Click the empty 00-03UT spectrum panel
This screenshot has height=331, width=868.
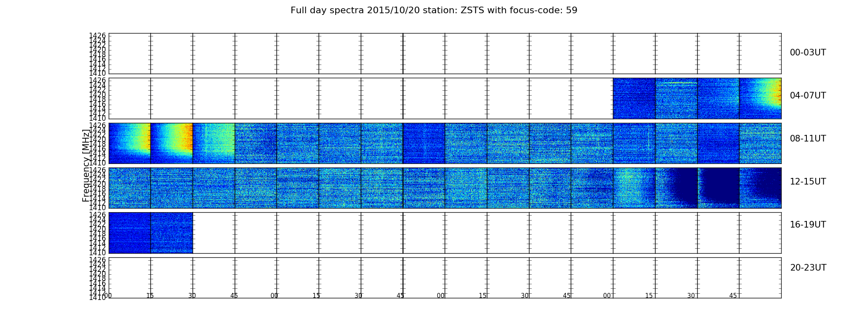(x=445, y=53)
